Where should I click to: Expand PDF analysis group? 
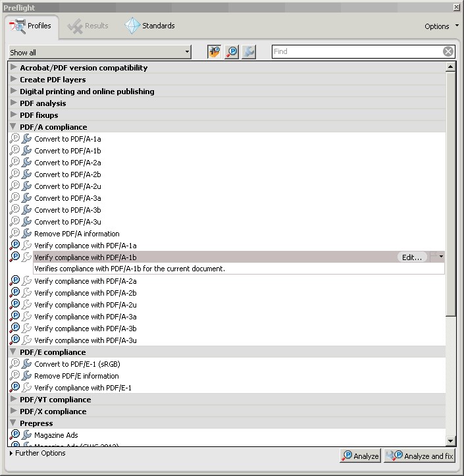pyautogui.click(x=13, y=103)
